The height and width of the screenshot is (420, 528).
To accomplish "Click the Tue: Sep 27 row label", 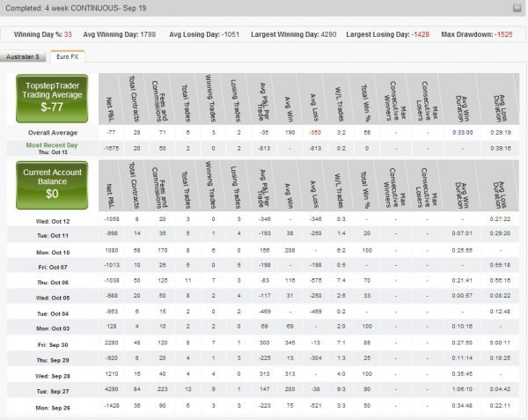I will coord(53,391).
